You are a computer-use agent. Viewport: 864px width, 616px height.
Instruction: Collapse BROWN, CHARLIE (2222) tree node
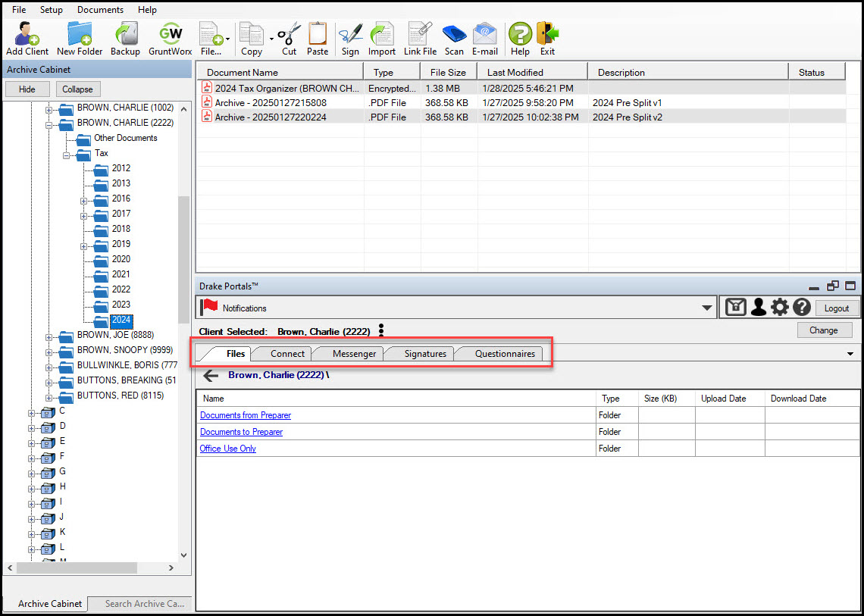(49, 125)
